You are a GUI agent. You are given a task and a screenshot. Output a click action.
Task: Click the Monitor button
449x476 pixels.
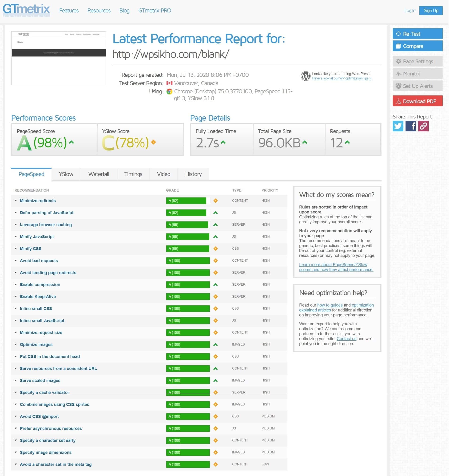(x=418, y=74)
